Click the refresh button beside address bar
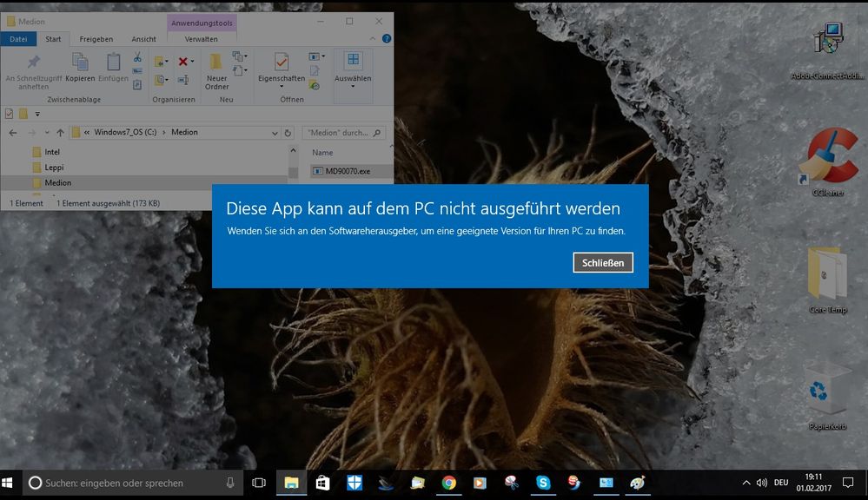 point(288,133)
